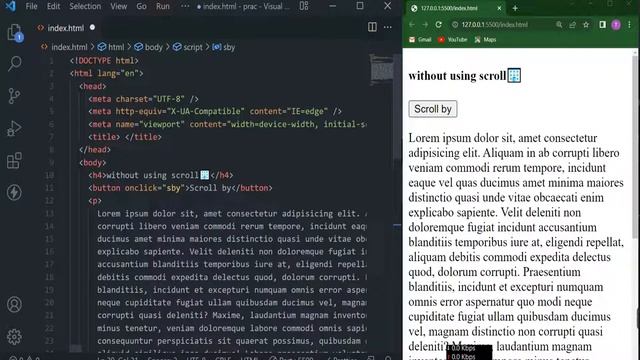
Task: View site information icon in address bar
Action: coord(455,24)
